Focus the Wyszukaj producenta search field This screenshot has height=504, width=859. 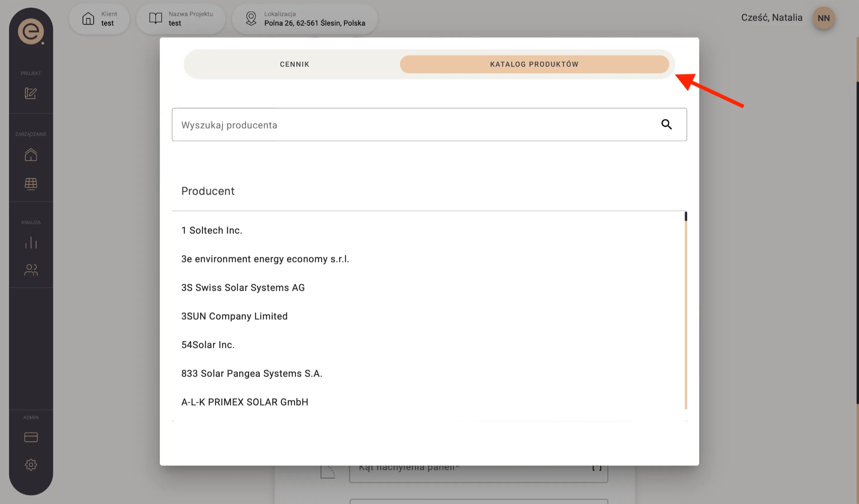[x=429, y=124]
